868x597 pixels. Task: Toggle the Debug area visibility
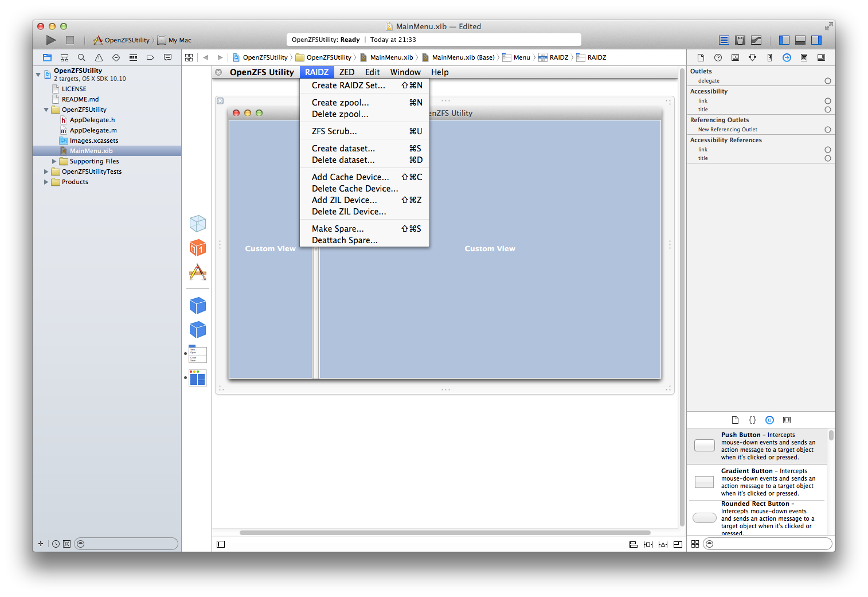coord(800,40)
